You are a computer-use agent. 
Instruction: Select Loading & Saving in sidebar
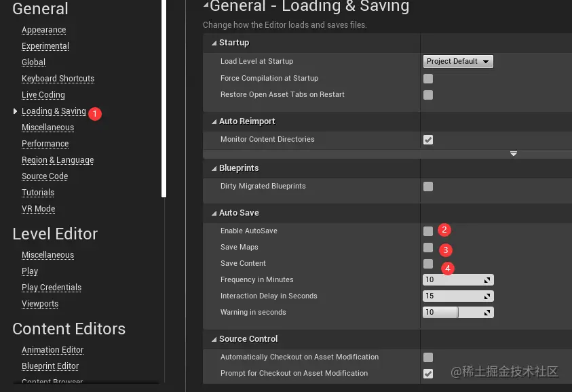click(x=54, y=111)
